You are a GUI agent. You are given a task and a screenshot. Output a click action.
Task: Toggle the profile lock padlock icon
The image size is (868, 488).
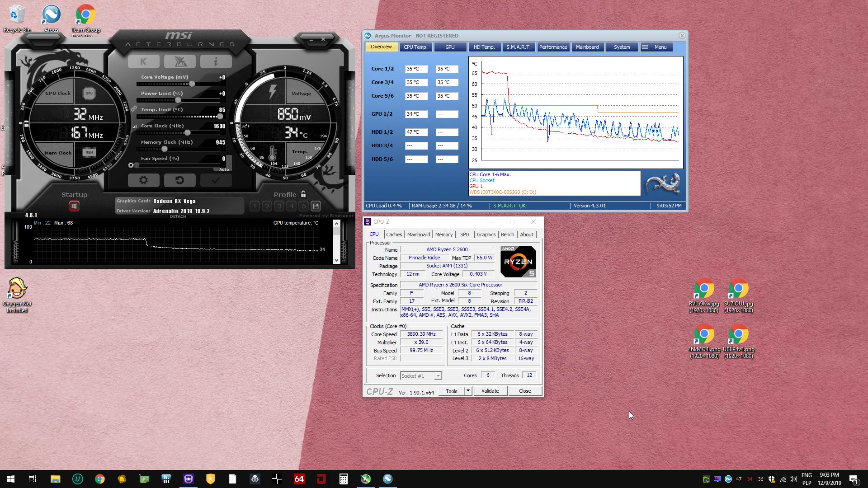[303, 194]
